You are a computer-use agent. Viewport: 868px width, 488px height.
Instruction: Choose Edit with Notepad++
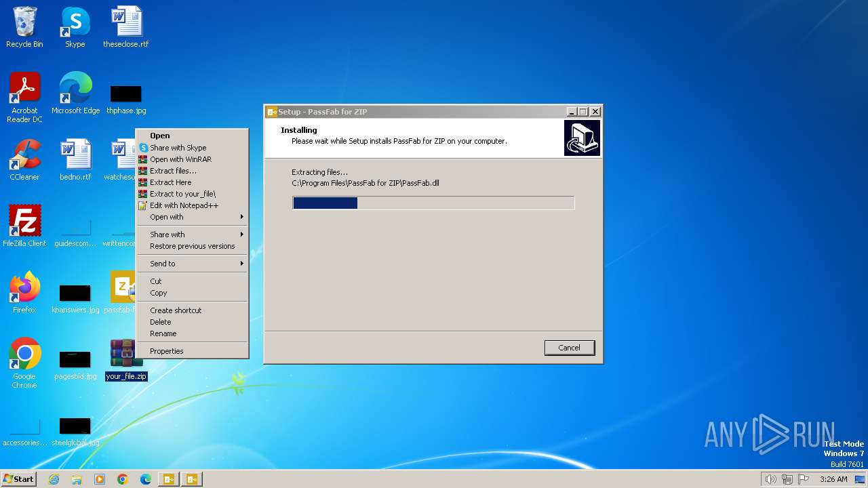pos(193,205)
